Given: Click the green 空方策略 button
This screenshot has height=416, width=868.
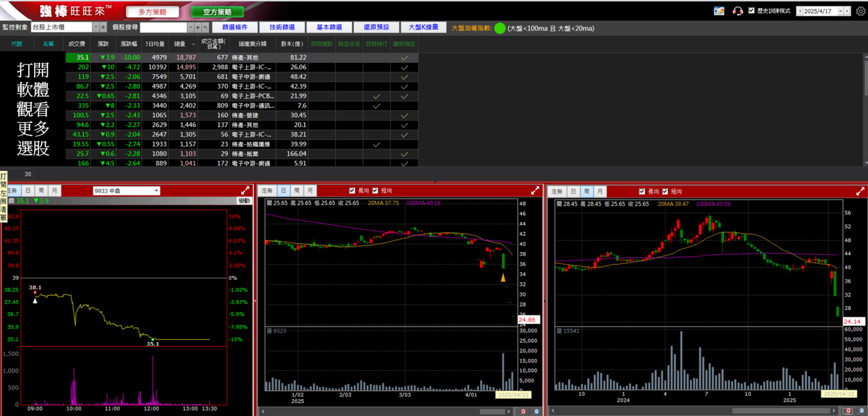Looking at the screenshot, I should (x=218, y=12).
